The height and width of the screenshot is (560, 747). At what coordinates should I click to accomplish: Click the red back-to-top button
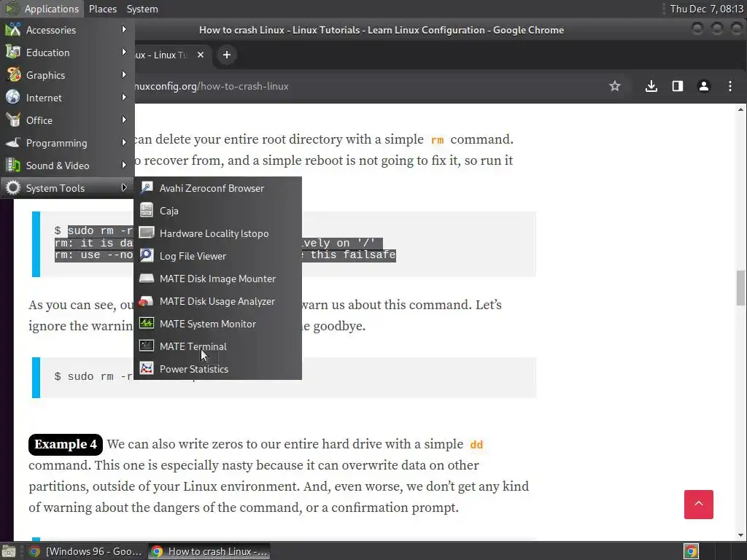pyautogui.click(x=698, y=505)
